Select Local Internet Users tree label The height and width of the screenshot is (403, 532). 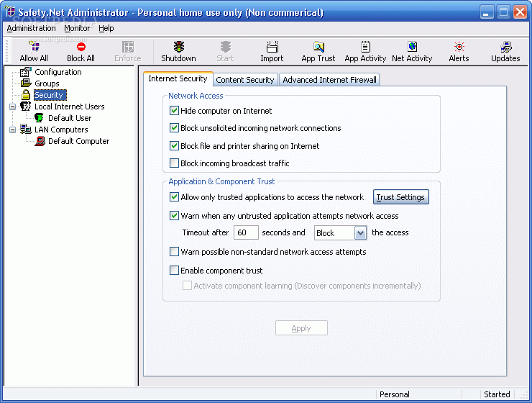(x=70, y=107)
